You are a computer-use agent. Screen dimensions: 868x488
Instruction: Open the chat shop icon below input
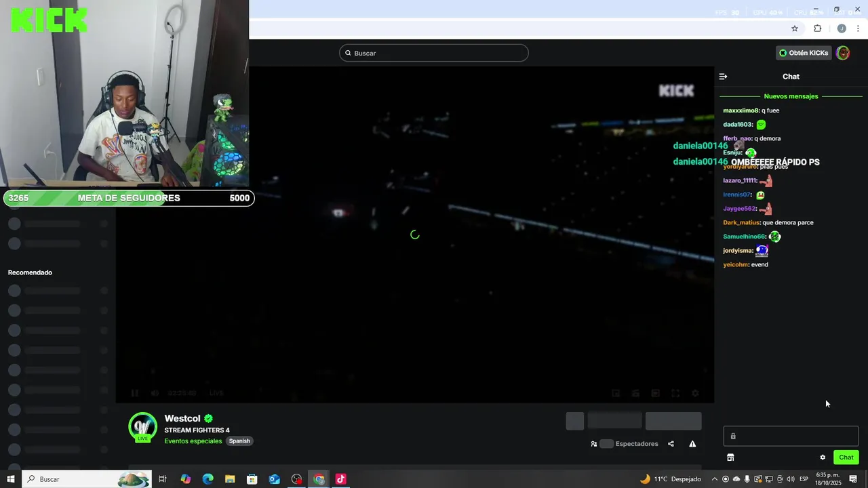(x=730, y=457)
